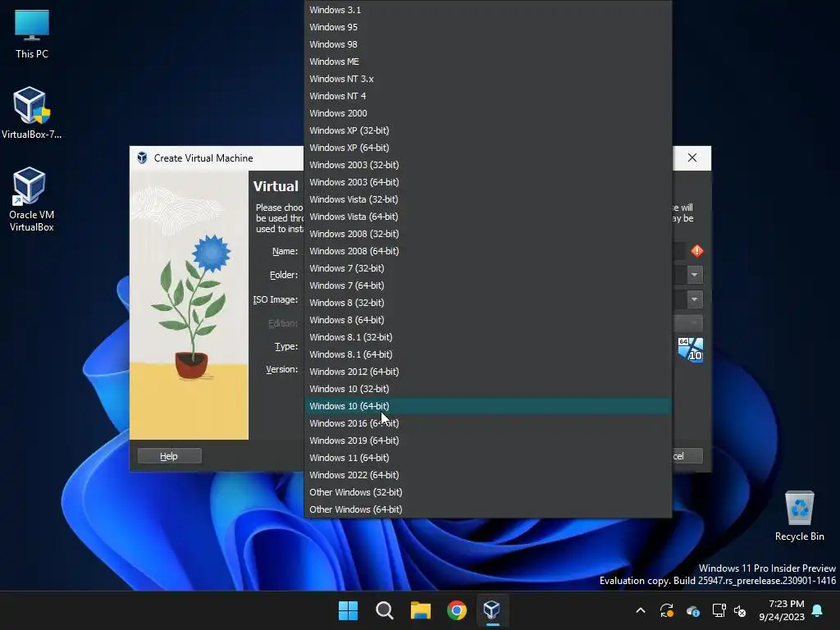Viewport: 840px width, 630px height.
Task: Pick Other Windows (64-bit) entry
Action: [x=488, y=509]
